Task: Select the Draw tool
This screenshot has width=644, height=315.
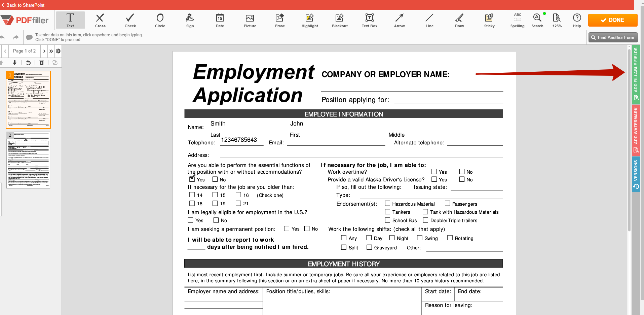Action: [x=459, y=20]
